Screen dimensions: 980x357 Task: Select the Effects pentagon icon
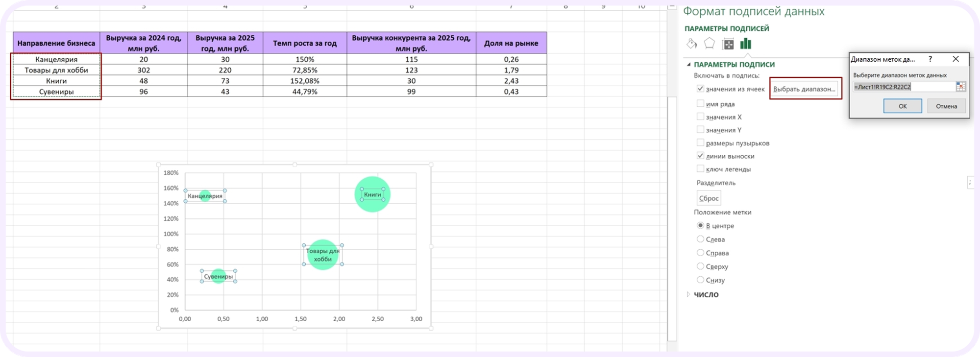tap(710, 44)
